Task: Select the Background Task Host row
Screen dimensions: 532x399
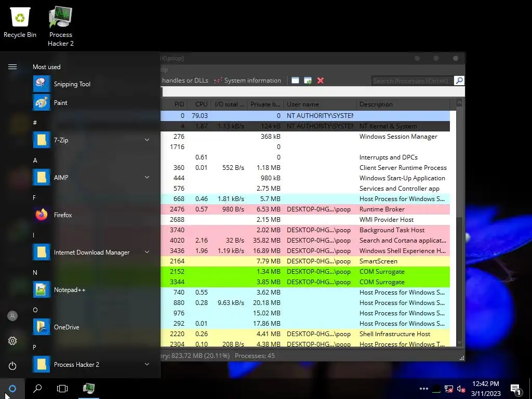Action: tap(305, 230)
